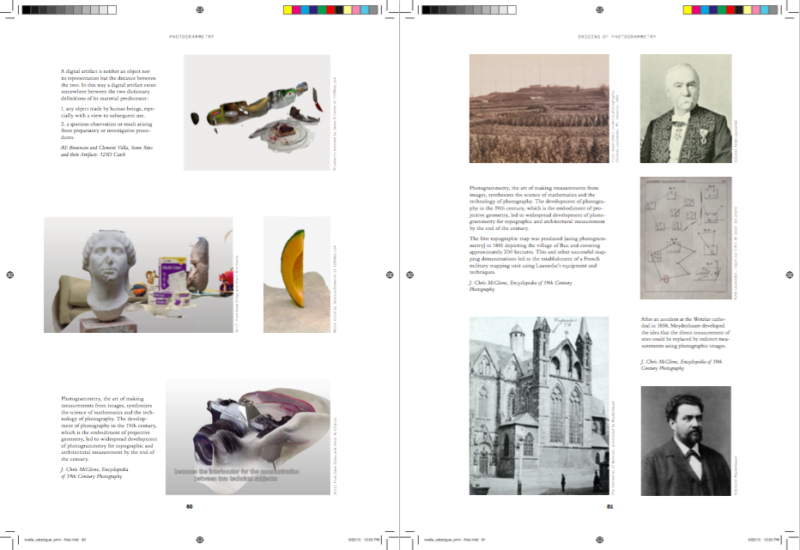This screenshot has height=550, width=800.
Task: Pick the pink swatch on left page's color bar
Action: (x=356, y=10)
